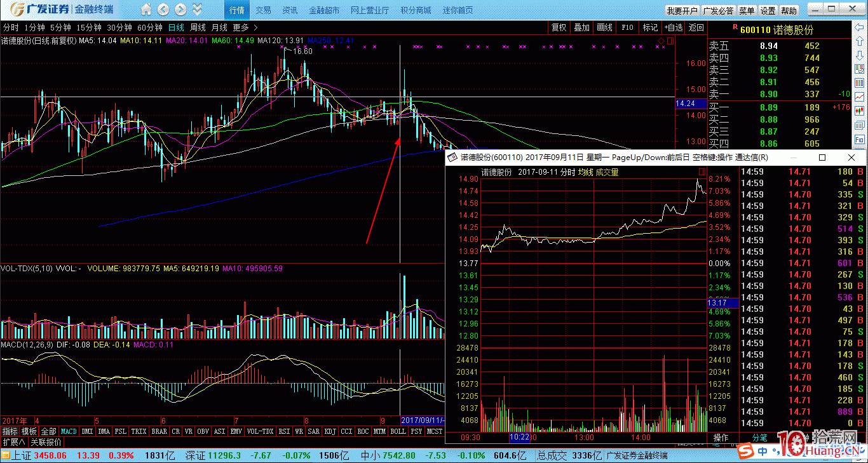
Task: Open the trend line chart sidebar icon
Action: click(860, 97)
